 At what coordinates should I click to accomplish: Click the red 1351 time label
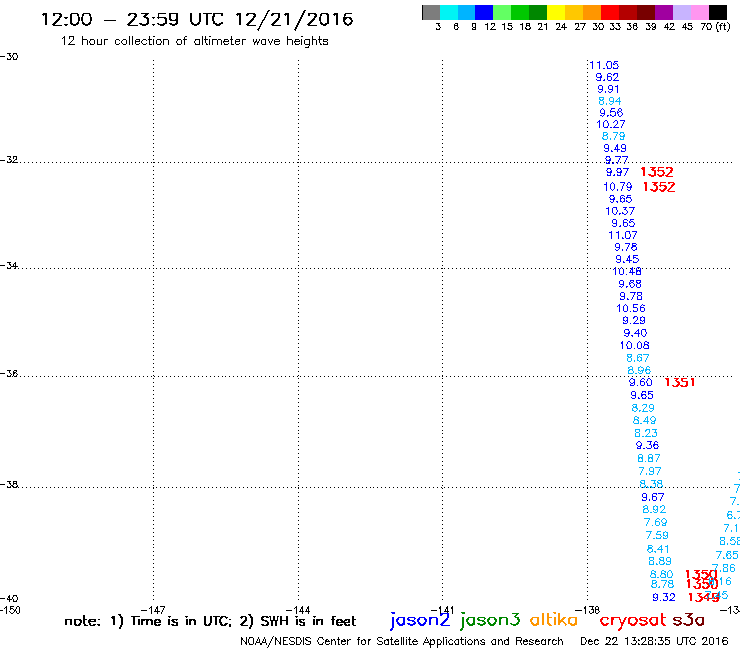pyautogui.click(x=680, y=382)
